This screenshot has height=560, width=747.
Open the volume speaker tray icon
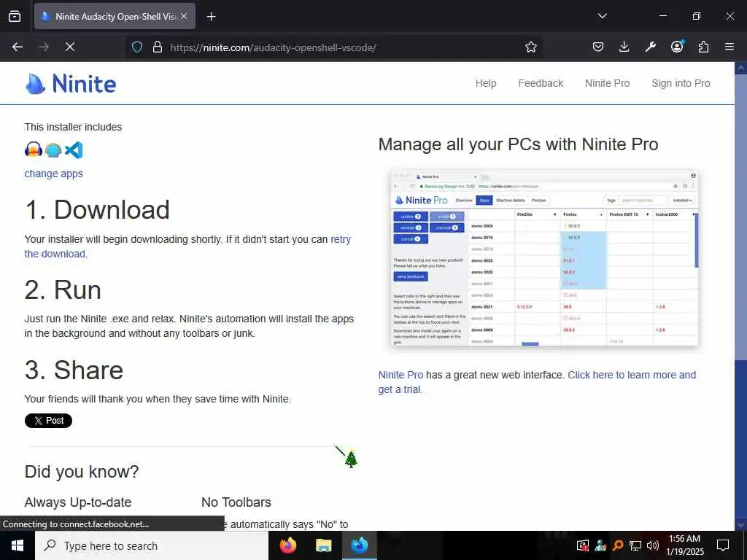tap(652, 545)
